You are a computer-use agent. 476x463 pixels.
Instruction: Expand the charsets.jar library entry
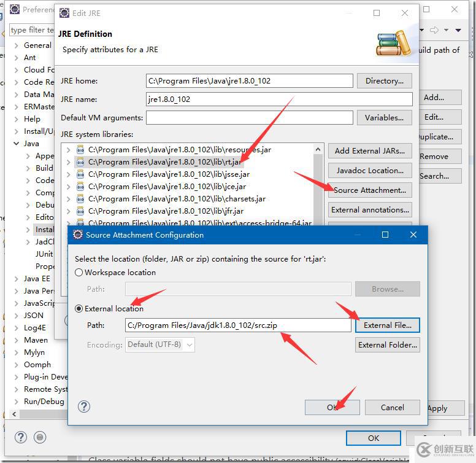click(69, 200)
